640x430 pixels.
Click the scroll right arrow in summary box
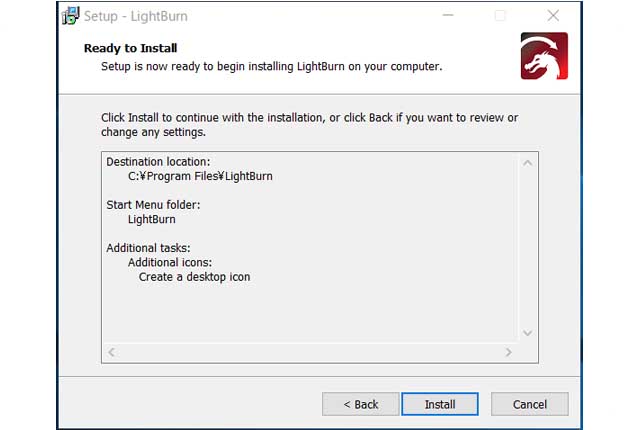tap(508, 352)
